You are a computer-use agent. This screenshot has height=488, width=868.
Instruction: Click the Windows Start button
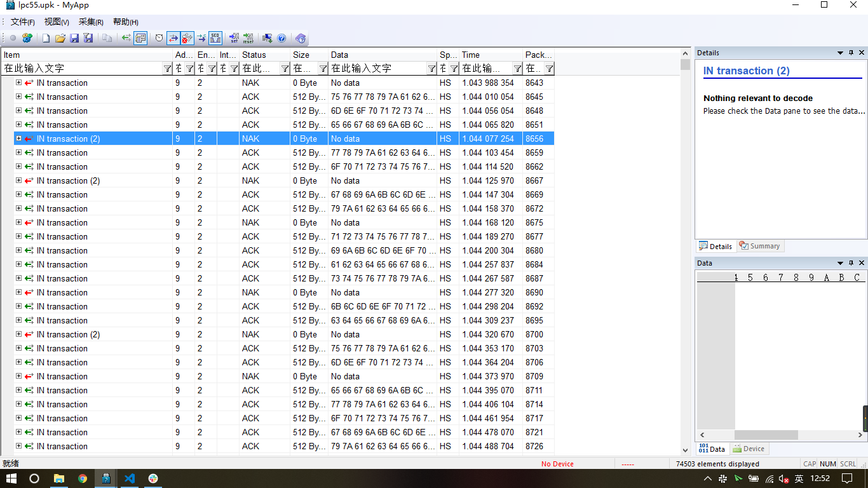click(x=11, y=478)
